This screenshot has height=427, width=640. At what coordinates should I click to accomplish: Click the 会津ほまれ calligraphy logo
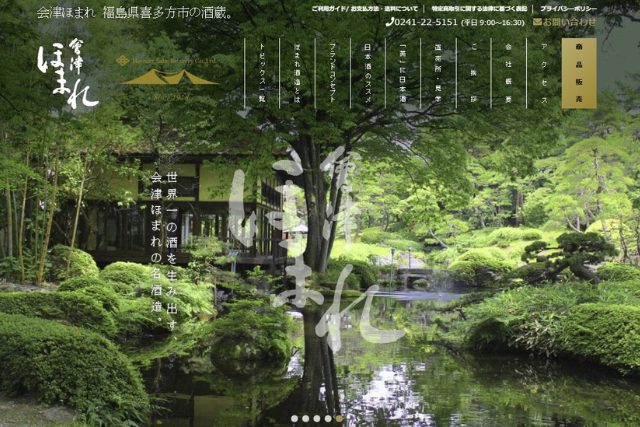[x=68, y=75]
